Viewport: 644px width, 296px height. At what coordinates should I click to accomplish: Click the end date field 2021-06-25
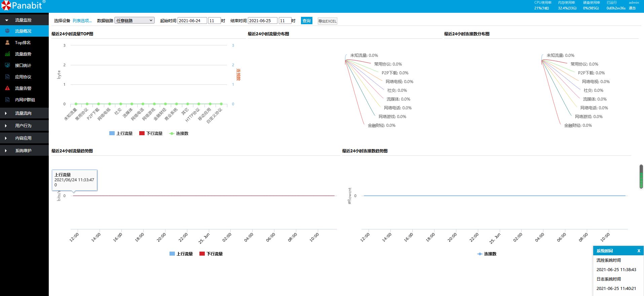(262, 21)
